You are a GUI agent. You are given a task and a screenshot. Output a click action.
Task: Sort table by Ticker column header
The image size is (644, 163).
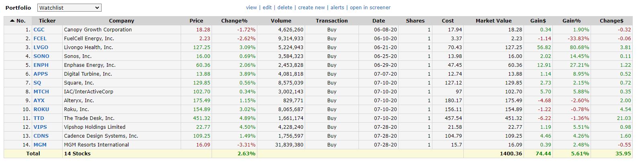47,21
